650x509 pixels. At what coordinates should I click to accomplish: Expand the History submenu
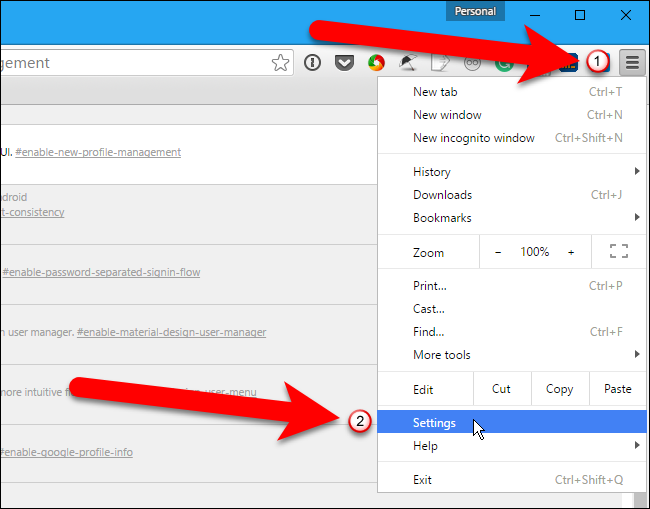(512, 172)
